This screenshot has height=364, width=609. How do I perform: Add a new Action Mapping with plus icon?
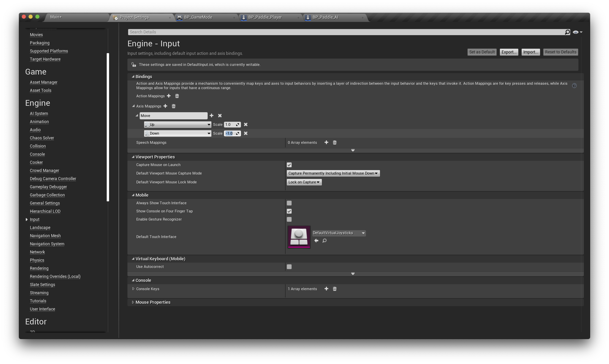pos(169,96)
